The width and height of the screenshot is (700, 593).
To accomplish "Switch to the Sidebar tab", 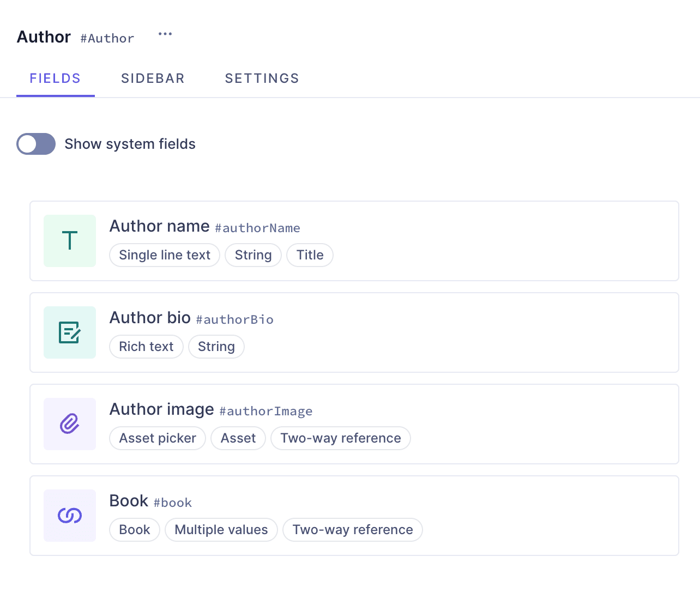I will point(153,78).
